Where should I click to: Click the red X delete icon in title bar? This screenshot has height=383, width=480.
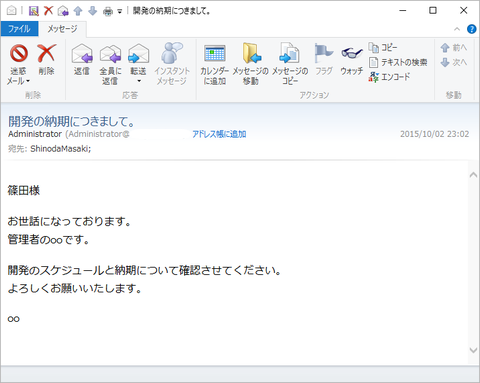(x=48, y=11)
